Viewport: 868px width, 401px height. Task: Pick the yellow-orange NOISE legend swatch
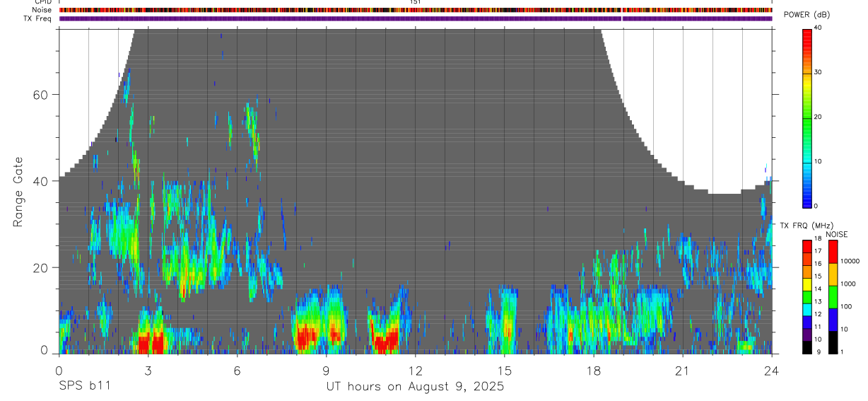click(833, 274)
